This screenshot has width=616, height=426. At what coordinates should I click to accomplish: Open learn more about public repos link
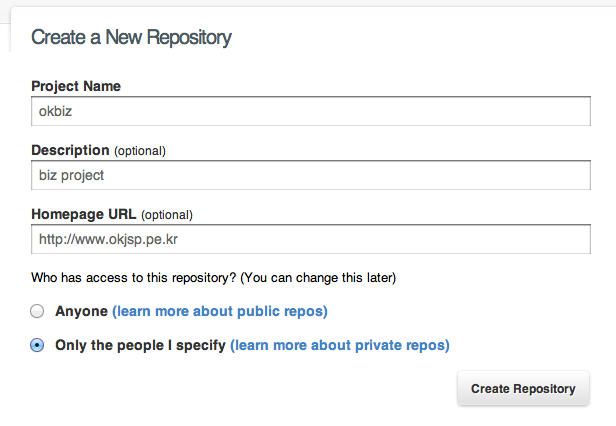tap(220, 311)
